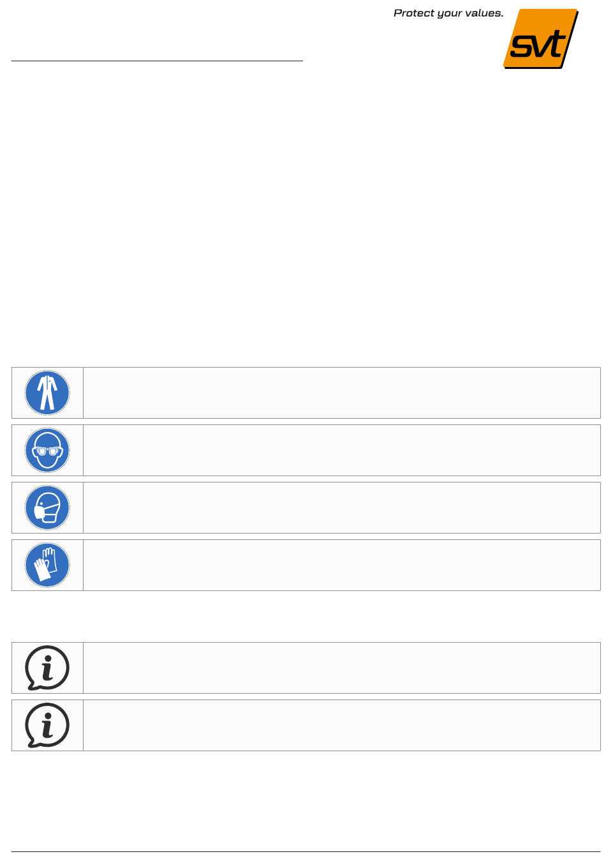
Task: Click the footer rule at page bottom
Action: 306,851
